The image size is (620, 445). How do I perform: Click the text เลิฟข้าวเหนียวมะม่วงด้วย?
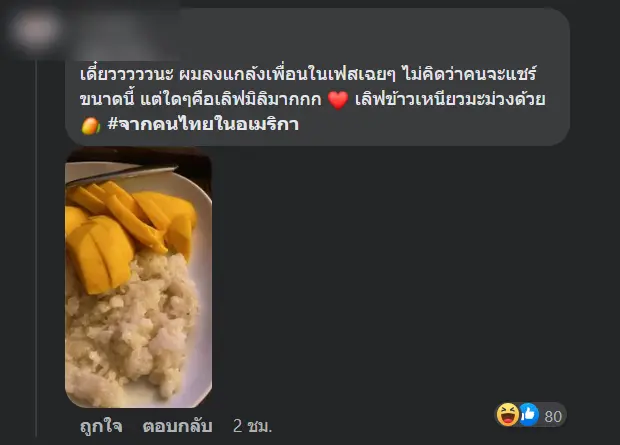(x=450, y=99)
